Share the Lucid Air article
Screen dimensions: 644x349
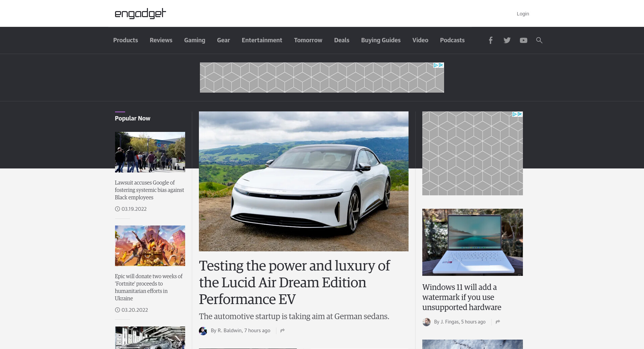tap(282, 331)
